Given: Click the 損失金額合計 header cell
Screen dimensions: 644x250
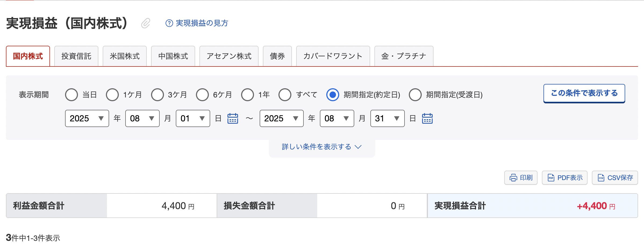Looking at the screenshot, I should click(x=267, y=206).
